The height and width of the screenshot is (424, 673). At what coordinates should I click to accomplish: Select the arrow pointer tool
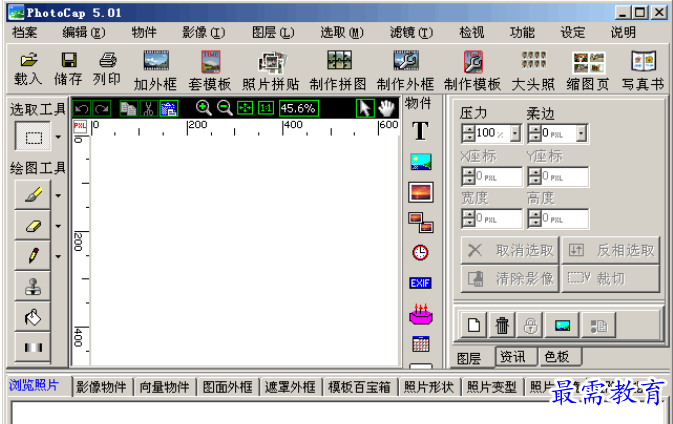365,108
